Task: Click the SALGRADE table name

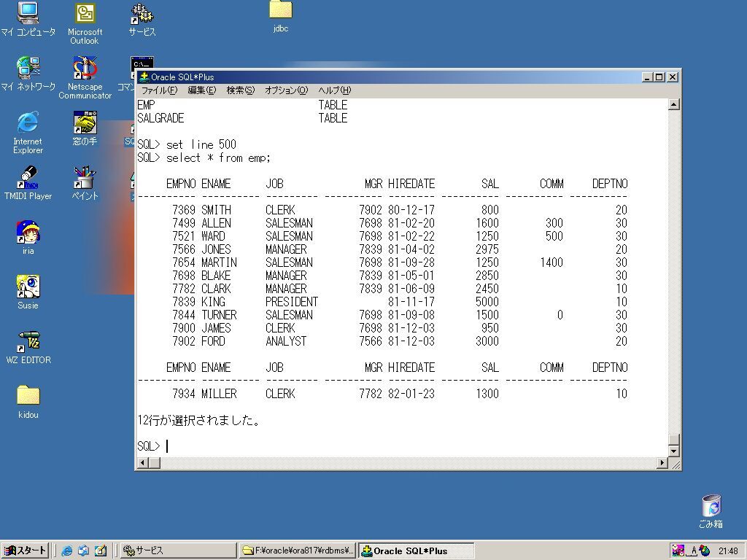Action: click(160, 118)
